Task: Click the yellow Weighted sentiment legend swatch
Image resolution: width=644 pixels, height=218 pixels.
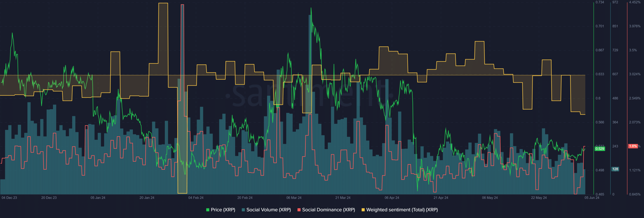Action: tap(363, 210)
